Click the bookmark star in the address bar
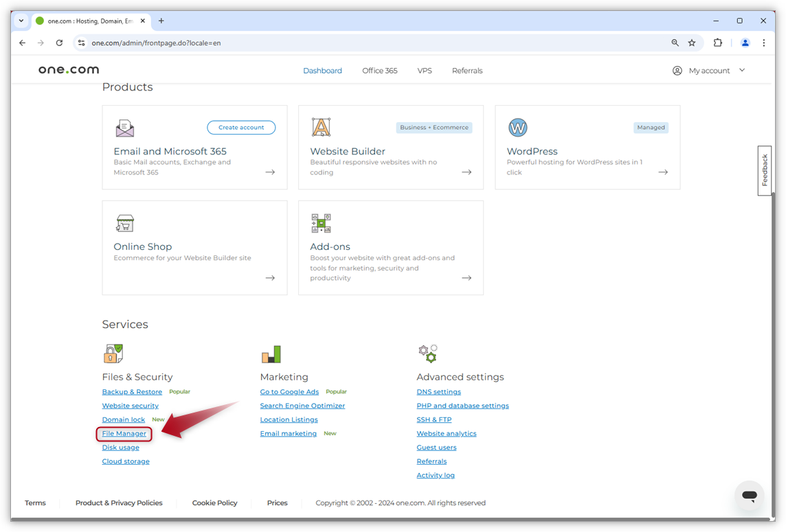The height and width of the screenshot is (532, 786). click(691, 43)
